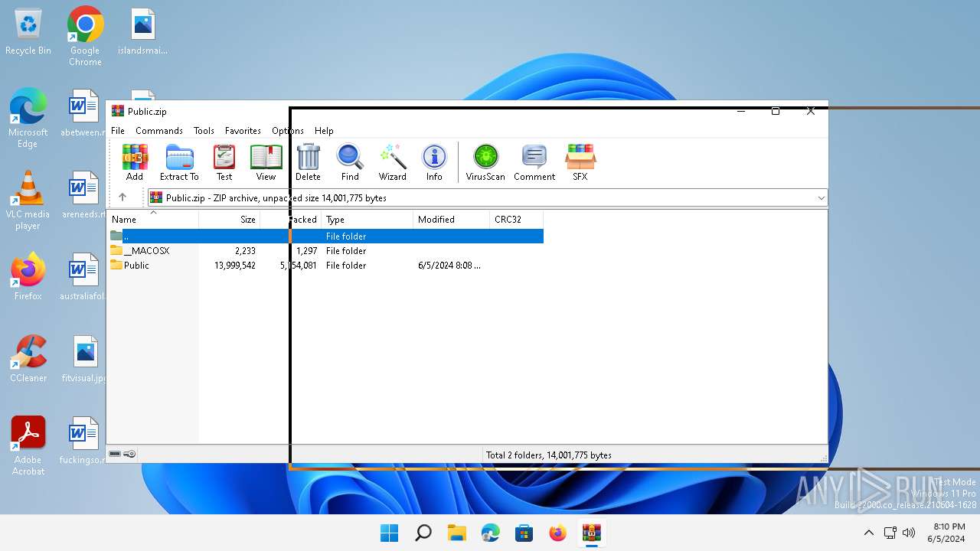
Task: Open the volume control in the tray
Action: (909, 533)
